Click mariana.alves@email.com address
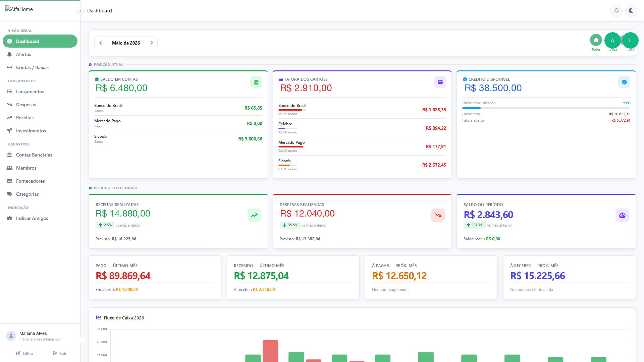Viewport: 644px width, 362px height. click(x=41, y=339)
